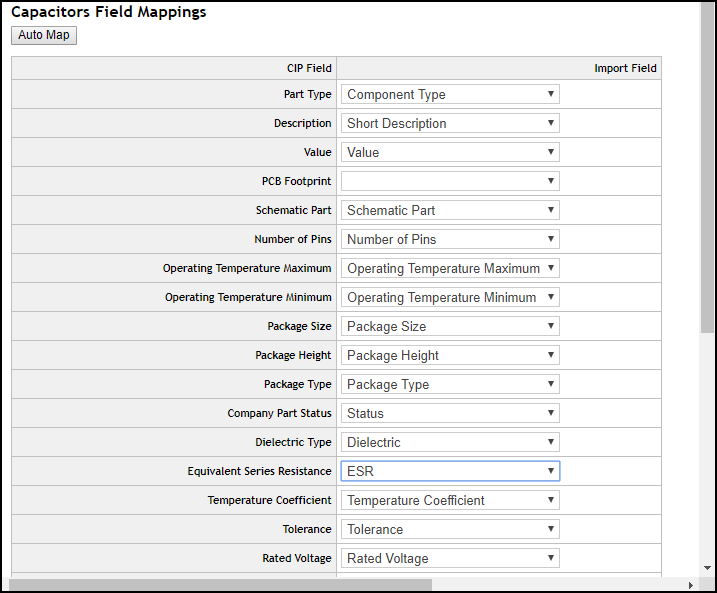Click the Package Size CIP field label
Screen dimensions: 717x593
299,326
